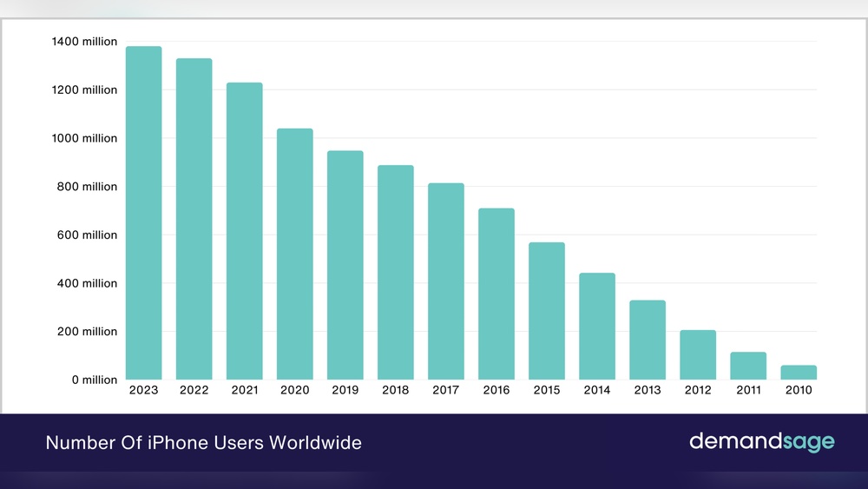Click the 2019 bar
The image size is (868, 489).
click(x=345, y=265)
